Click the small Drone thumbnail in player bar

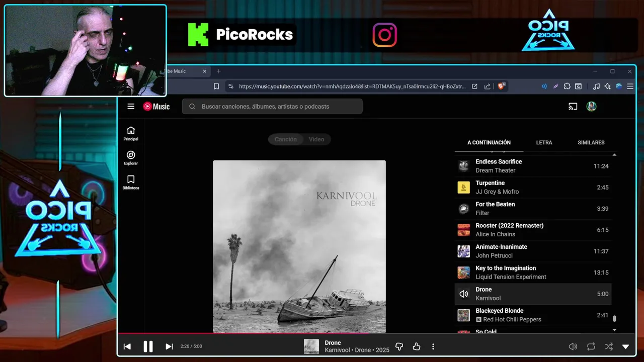coord(311,346)
